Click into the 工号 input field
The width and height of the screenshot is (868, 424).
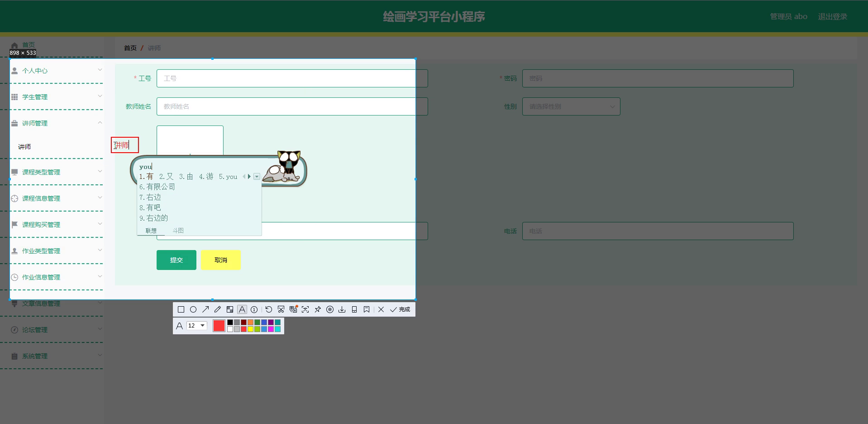click(x=292, y=78)
